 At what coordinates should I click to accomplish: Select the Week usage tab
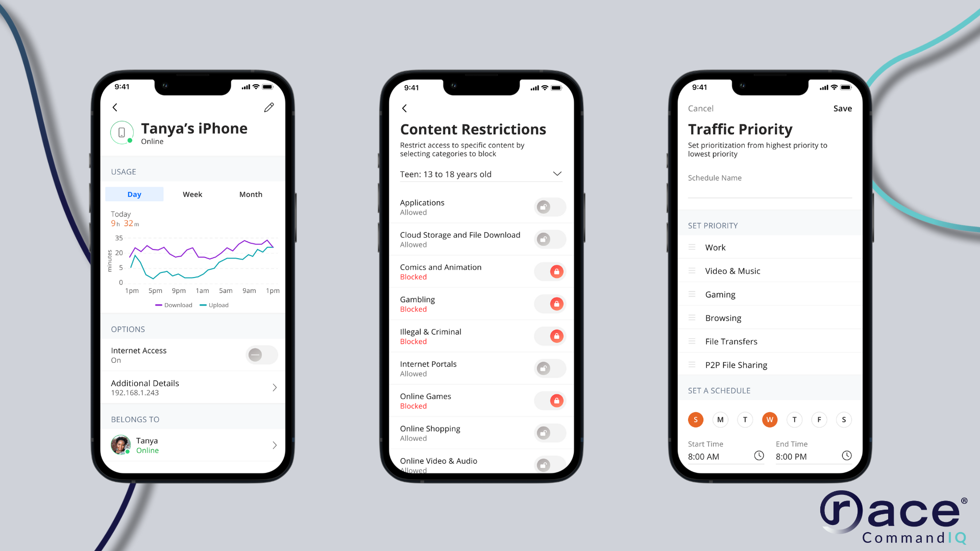192,194
